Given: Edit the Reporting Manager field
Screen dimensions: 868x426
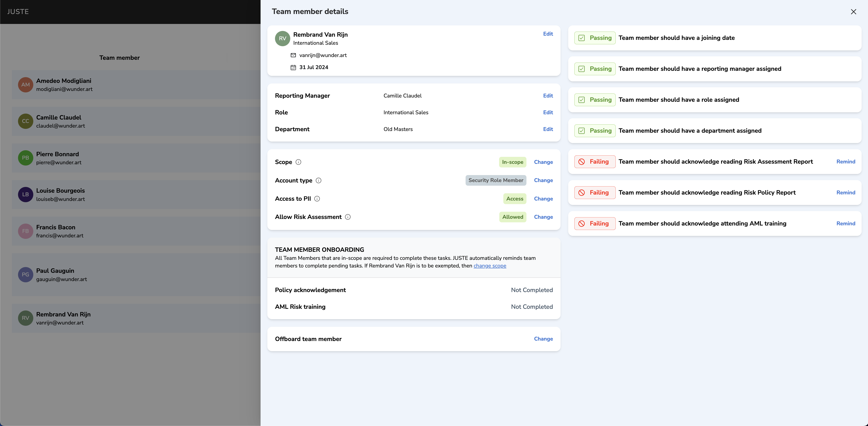Looking at the screenshot, I should tap(548, 96).
